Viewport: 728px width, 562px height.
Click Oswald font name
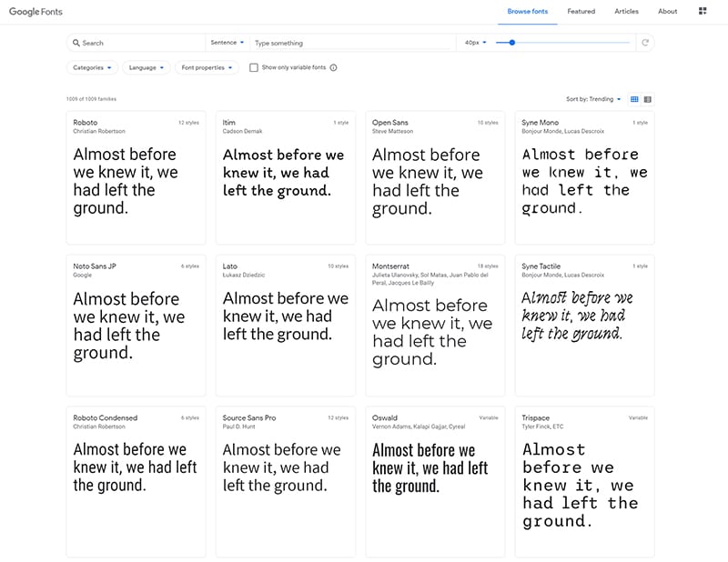pos(384,417)
